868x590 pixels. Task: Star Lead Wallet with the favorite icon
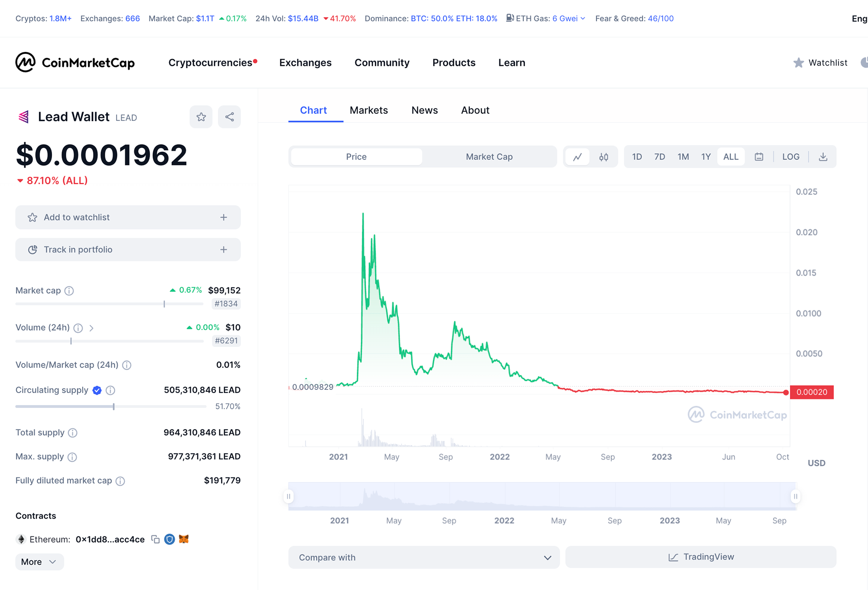[201, 117]
